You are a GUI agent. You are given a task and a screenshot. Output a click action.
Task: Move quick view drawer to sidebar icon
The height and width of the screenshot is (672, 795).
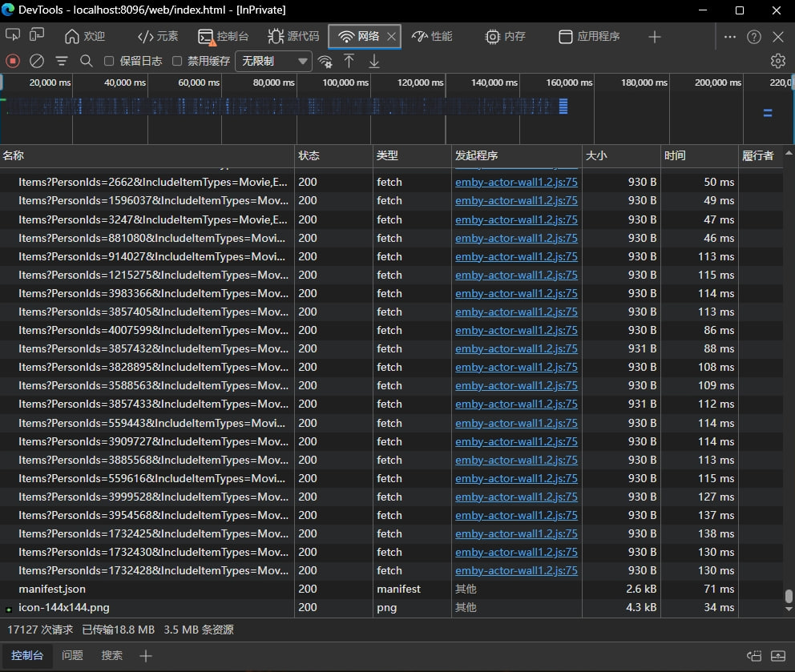coord(754,656)
